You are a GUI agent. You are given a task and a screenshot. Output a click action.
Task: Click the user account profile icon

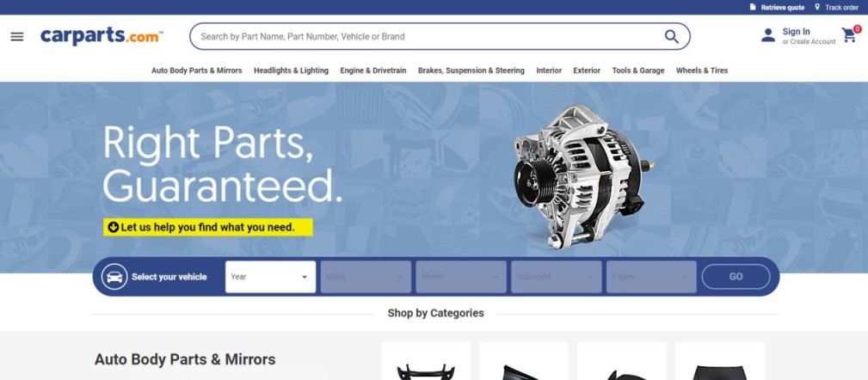point(768,36)
